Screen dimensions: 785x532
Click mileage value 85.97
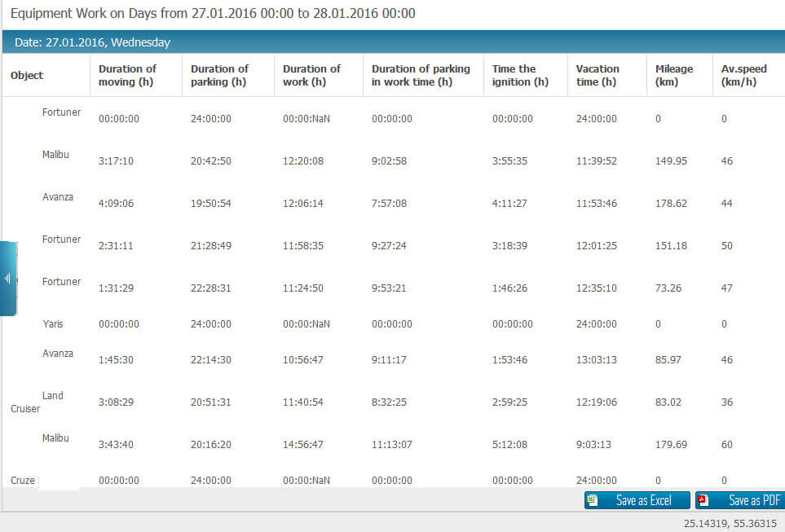coord(668,360)
